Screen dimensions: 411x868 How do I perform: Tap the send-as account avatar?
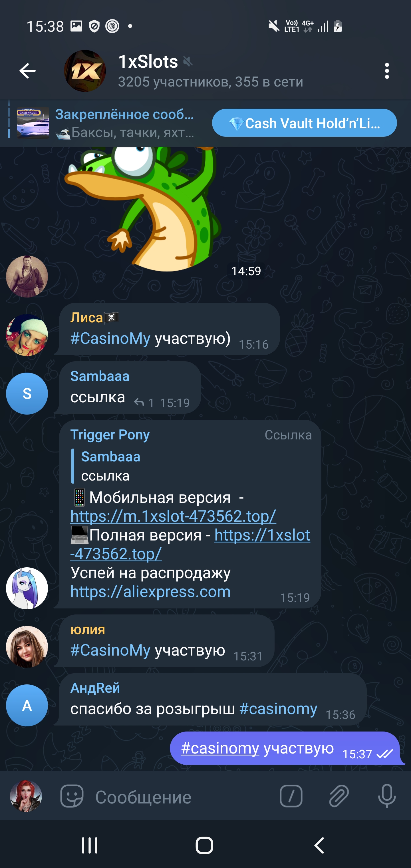[26, 796]
